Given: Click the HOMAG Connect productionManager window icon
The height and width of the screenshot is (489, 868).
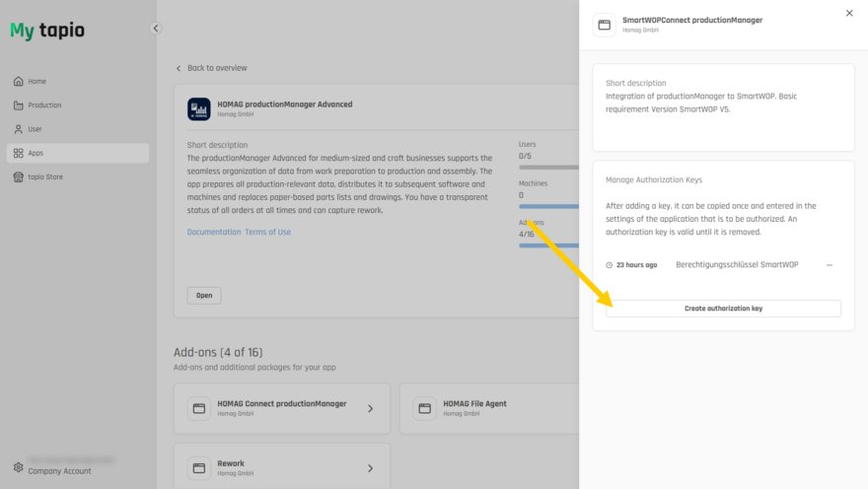Looking at the screenshot, I should click(x=198, y=408).
